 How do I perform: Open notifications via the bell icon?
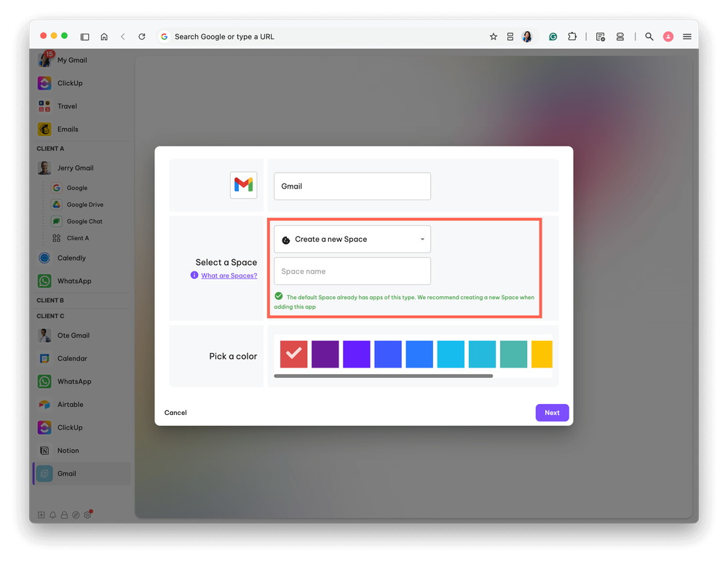[52, 515]
